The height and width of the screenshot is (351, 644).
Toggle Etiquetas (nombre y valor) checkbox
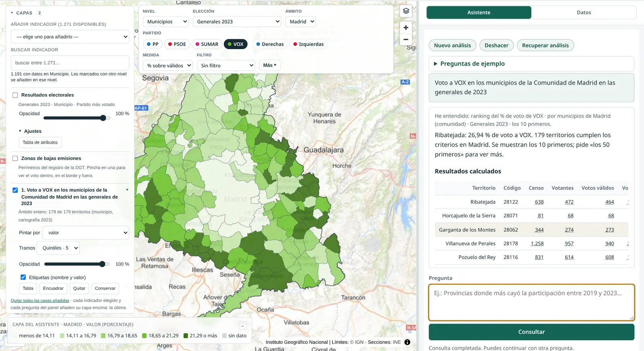click(23, 277)
